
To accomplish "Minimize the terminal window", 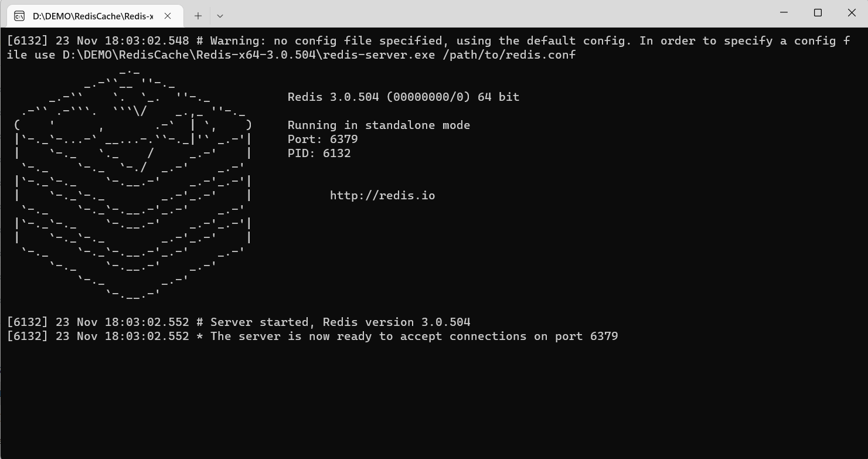I will [784, 13].
